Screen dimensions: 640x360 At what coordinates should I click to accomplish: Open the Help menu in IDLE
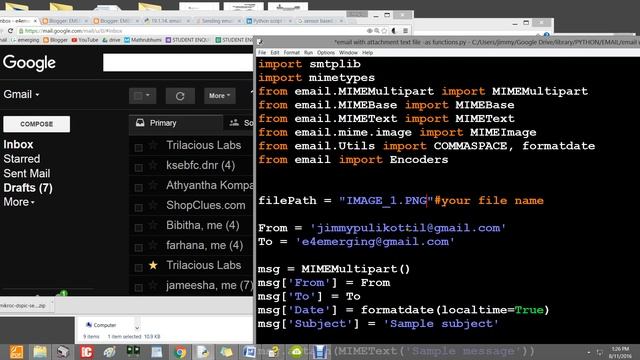pos(367,53)
